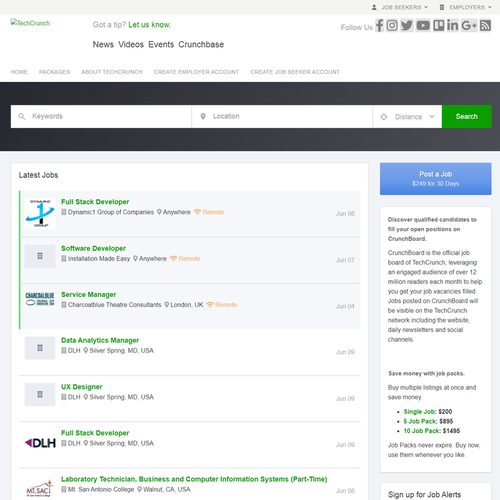500x500 pixels.
Task: Open the Events section
Action: pyautogui.click(x=161, y=44)
